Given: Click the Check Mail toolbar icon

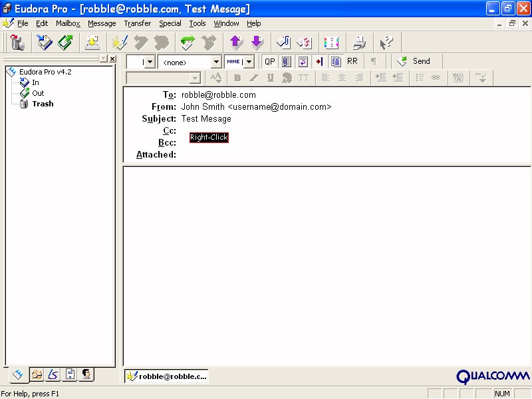Looking at the screenshot, I should pyautogui.click(x=92, y=43).
